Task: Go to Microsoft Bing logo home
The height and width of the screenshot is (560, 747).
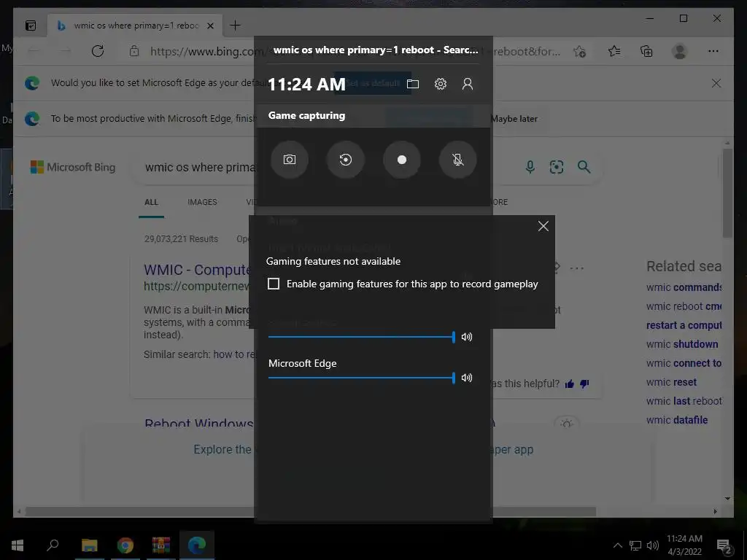Action: (x=73, y=167)
